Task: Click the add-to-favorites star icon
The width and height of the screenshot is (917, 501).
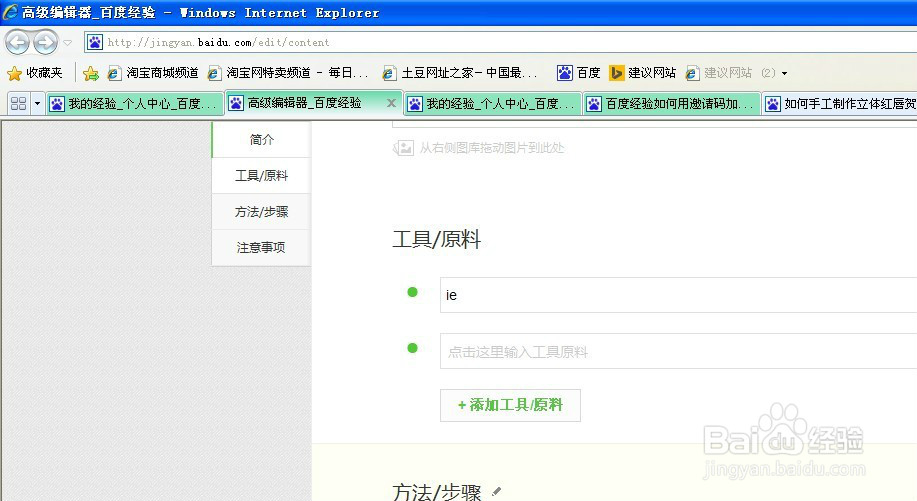Action: point(91,73)
